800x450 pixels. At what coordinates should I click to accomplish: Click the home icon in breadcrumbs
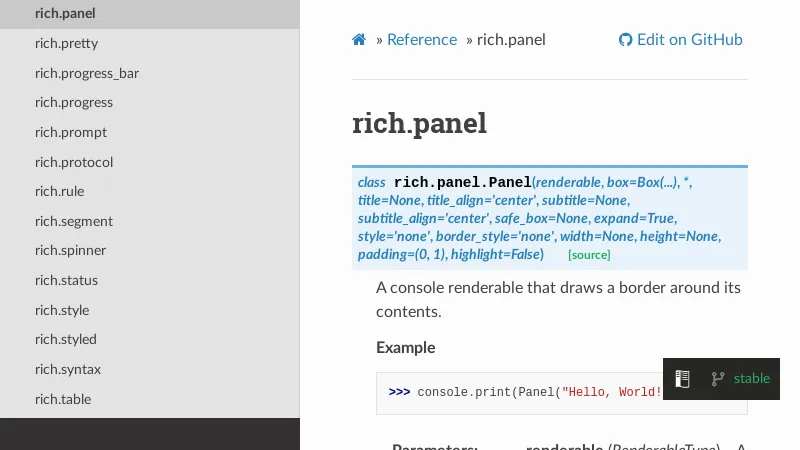click(359, 40)
